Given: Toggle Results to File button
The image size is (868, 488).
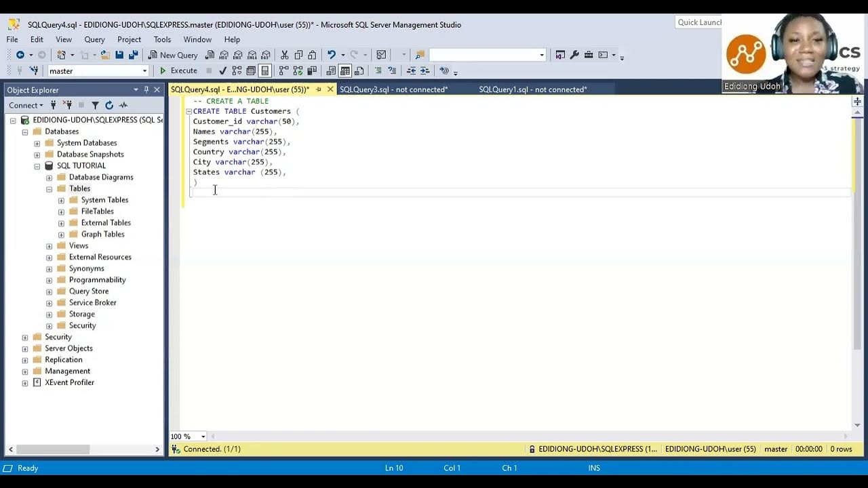Looking at the screenshot, I should click(359, 70).
